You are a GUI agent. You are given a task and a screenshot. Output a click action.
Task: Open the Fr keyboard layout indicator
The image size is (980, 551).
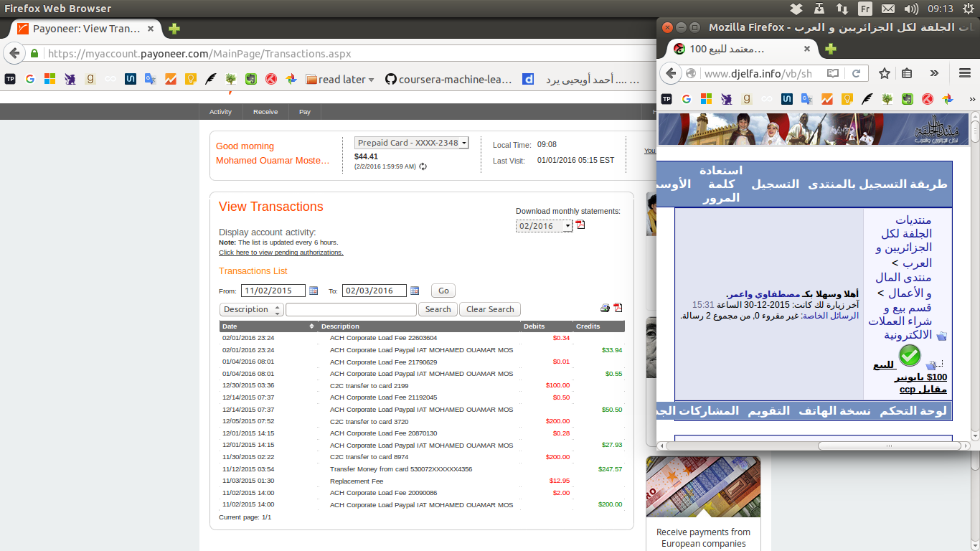pyautogui.click(x=865, y=9)
